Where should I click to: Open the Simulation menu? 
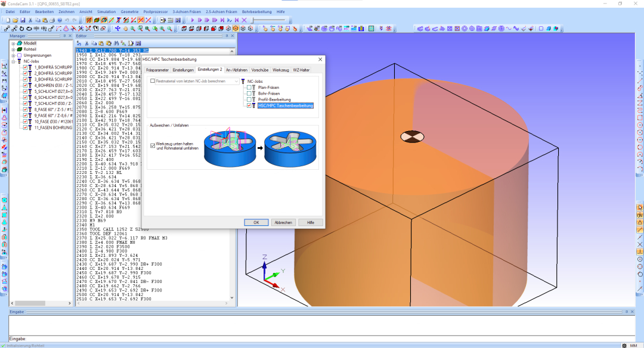pos(106,11)
